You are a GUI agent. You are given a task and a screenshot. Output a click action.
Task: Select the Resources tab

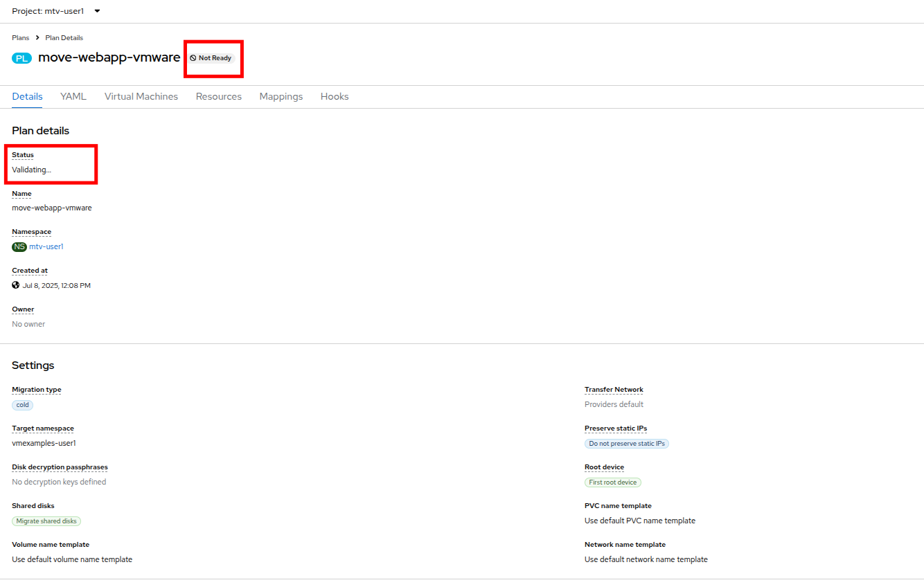coord(219,97)
